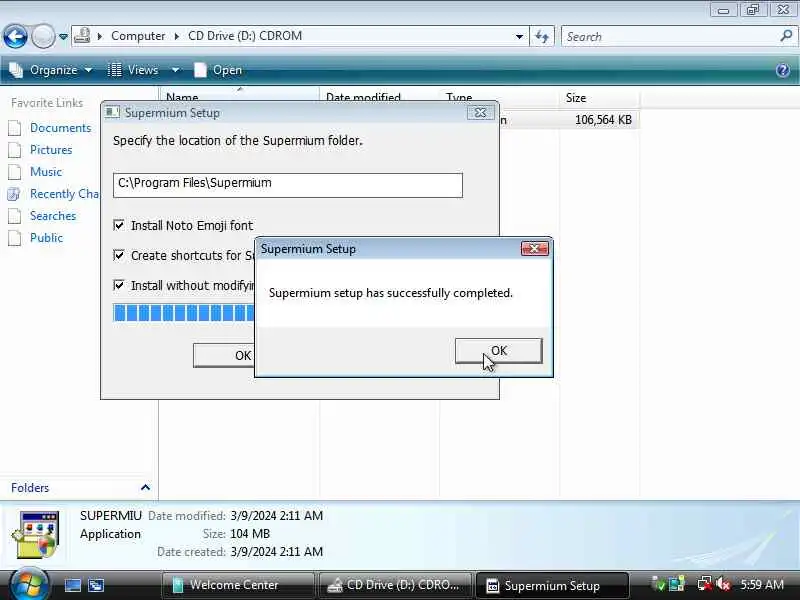Open recent pages dropdown arrow
The width and height of the screenshot is (800, 600).
(63, 37)
